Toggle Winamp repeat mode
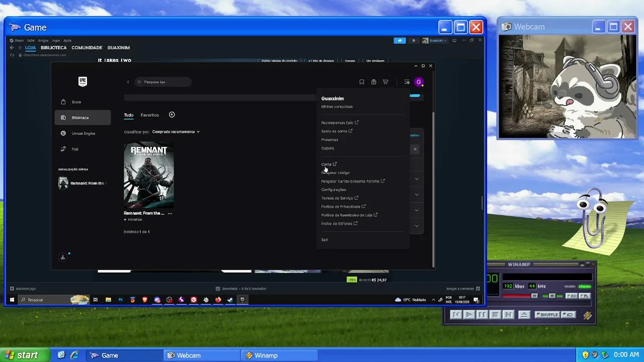 click(569, 315)
